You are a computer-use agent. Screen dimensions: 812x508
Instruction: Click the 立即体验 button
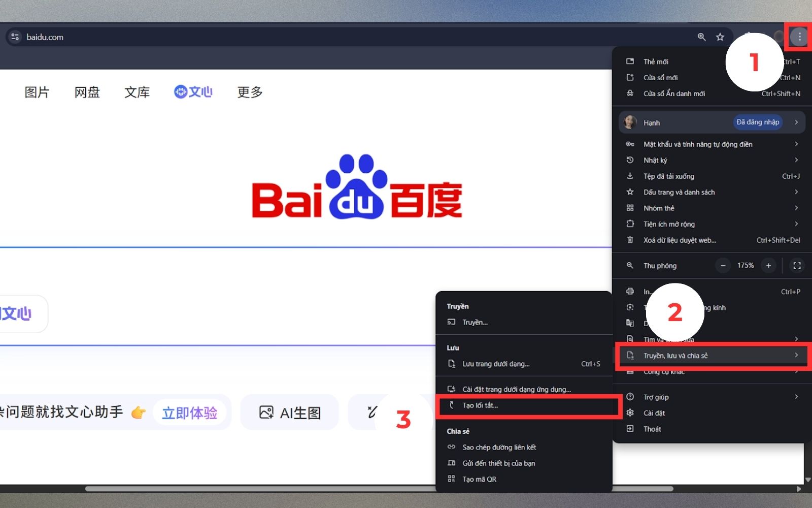190,412
